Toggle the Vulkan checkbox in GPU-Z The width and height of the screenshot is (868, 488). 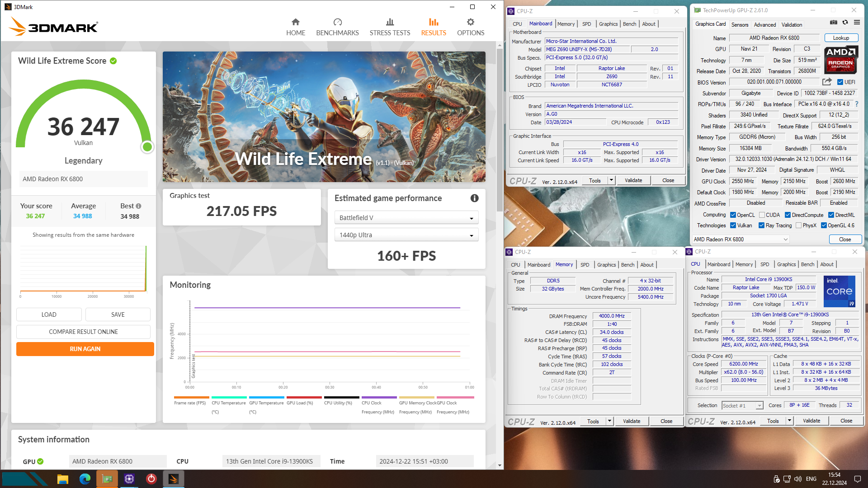coord(733,225)
